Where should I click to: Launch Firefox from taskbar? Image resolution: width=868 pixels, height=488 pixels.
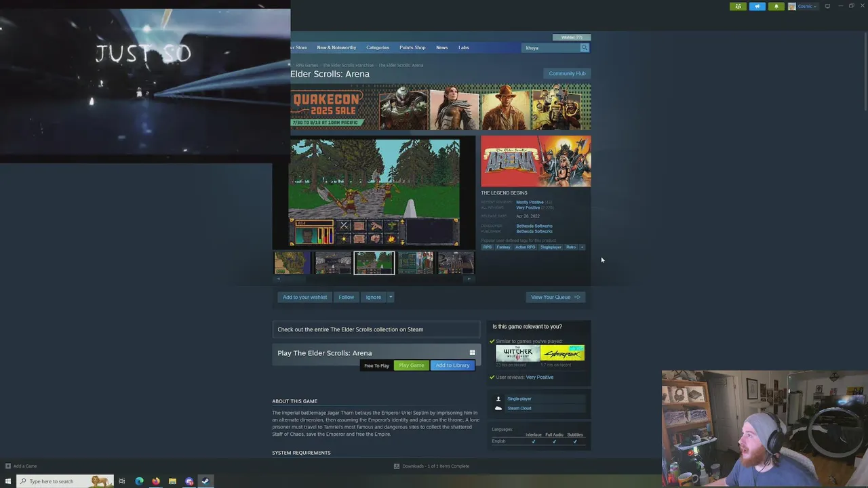(156, 481)
